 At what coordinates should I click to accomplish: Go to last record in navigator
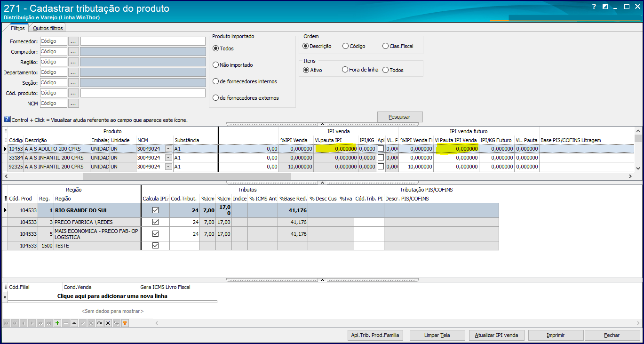click(x=49, y=323)
